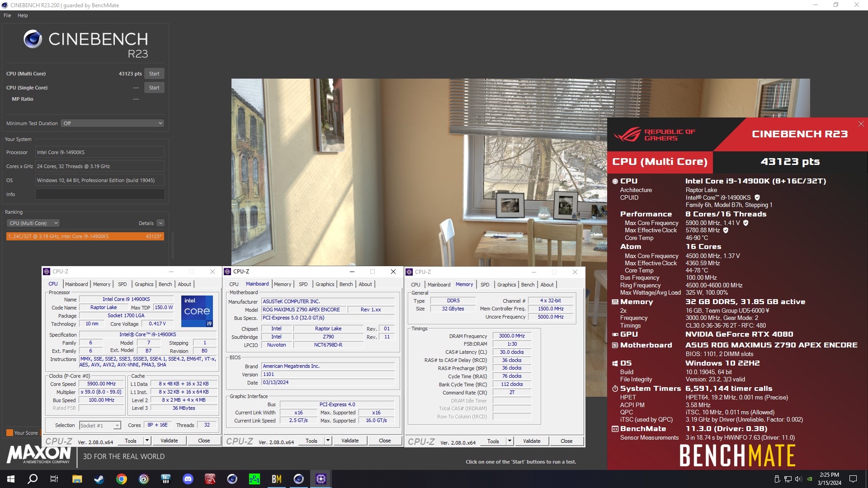Screen dimensions: 868x488
Task: Click Close button in CPU-Z Memory window
Action: [566, 441]
